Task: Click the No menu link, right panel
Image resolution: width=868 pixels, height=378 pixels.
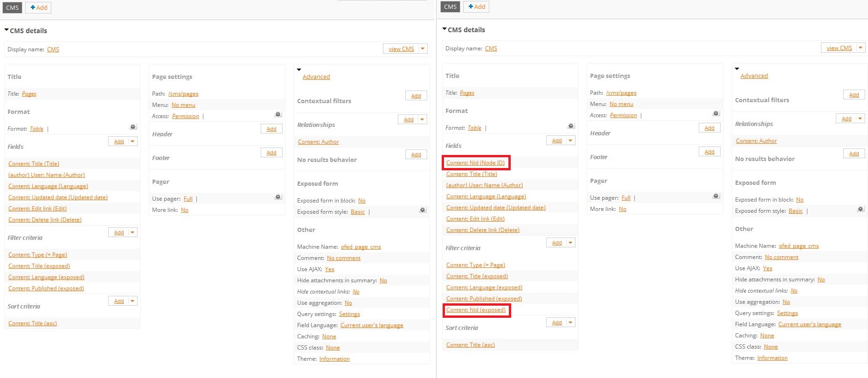Action: tap(621, 104)
